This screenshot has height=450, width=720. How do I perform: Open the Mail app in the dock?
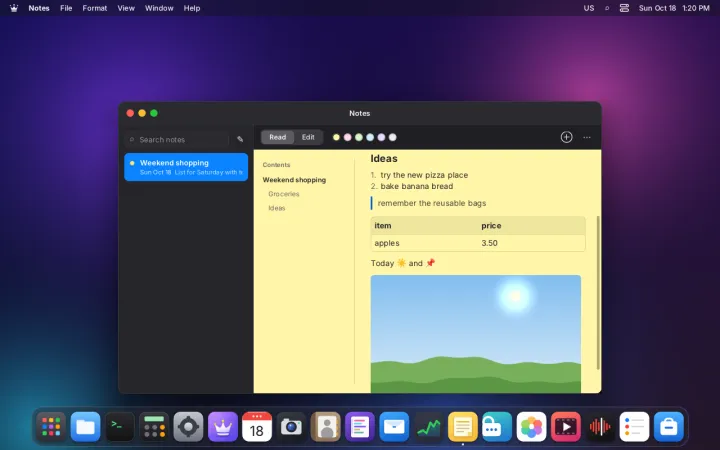tap(394, 427)
